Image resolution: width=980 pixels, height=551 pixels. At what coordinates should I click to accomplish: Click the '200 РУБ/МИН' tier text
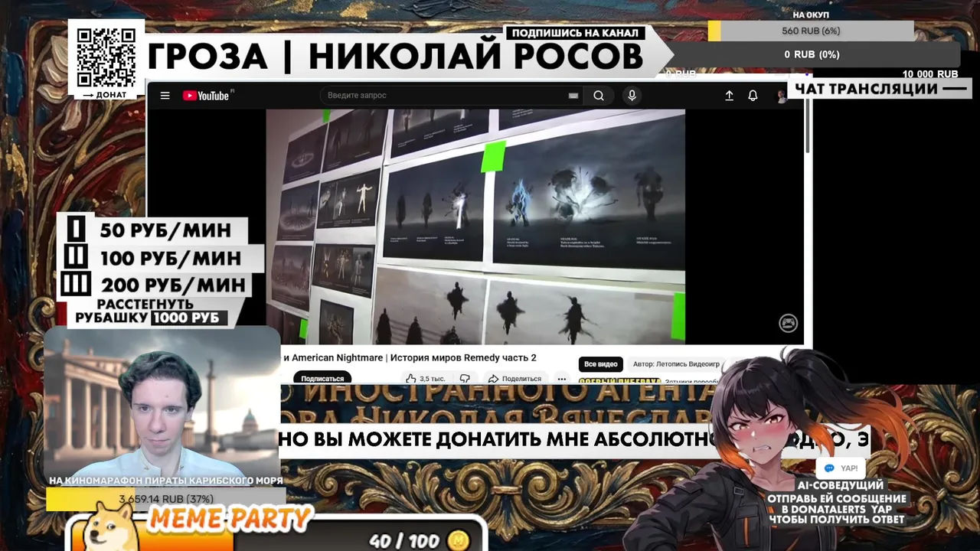point(173,285)
